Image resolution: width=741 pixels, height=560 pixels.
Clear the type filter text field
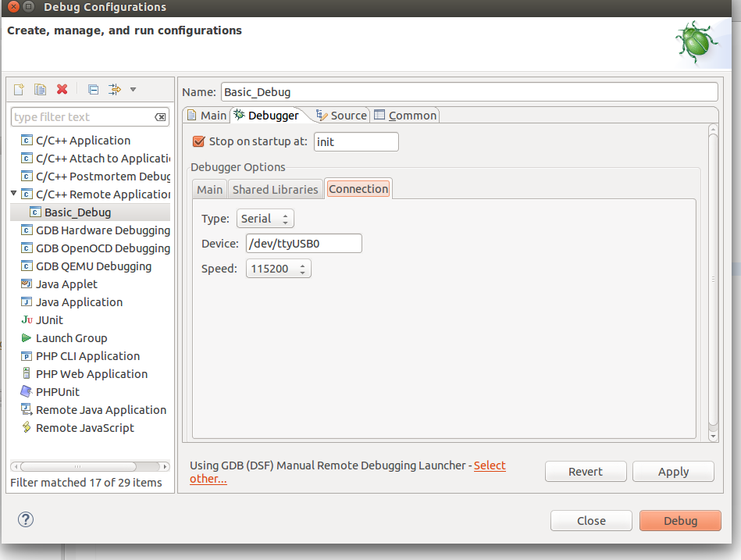pyautogui.click(x=161, y=117)
